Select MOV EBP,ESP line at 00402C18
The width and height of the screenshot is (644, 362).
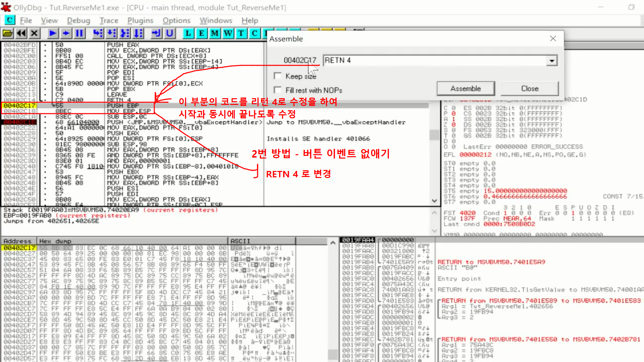click(x=215, y=111)
